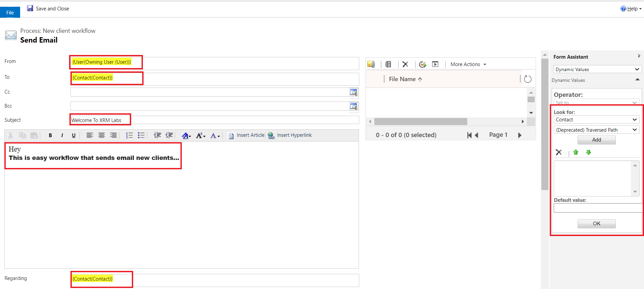Image resolution: width=644 pixels, height=289 pixels.
Task: Toggle bold formatting
Action: point(50,135)
